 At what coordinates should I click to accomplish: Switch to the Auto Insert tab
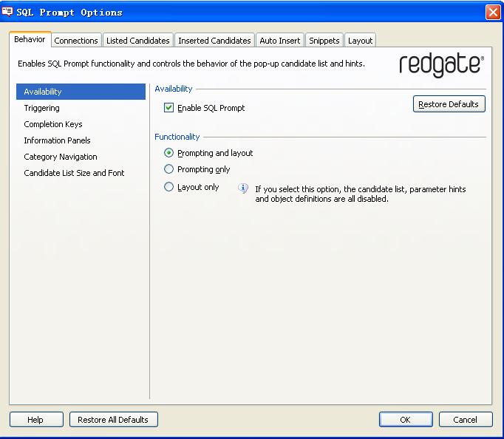(280, 41)
